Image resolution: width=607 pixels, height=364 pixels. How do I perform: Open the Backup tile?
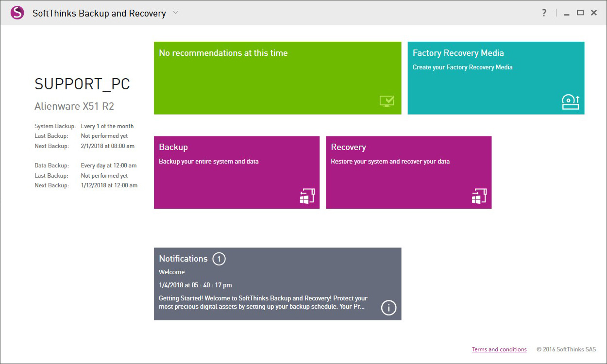pos(236,172)
